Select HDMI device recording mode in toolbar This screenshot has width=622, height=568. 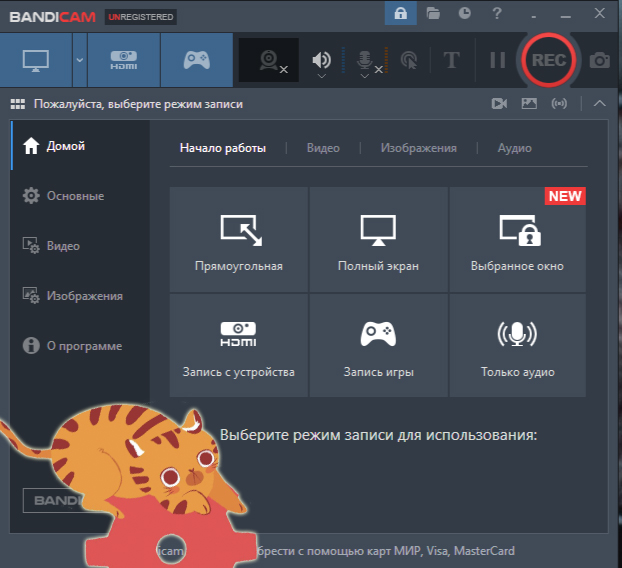pyautogui.click(x=124, y=60)
